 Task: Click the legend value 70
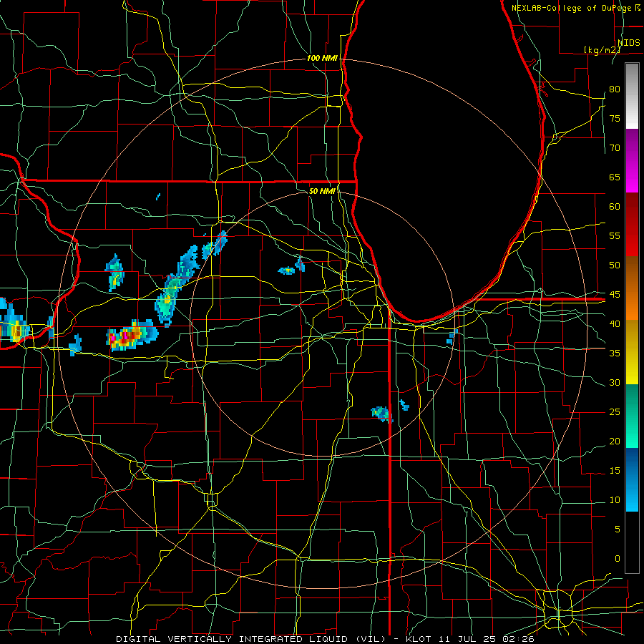click(x=615, y=148)
